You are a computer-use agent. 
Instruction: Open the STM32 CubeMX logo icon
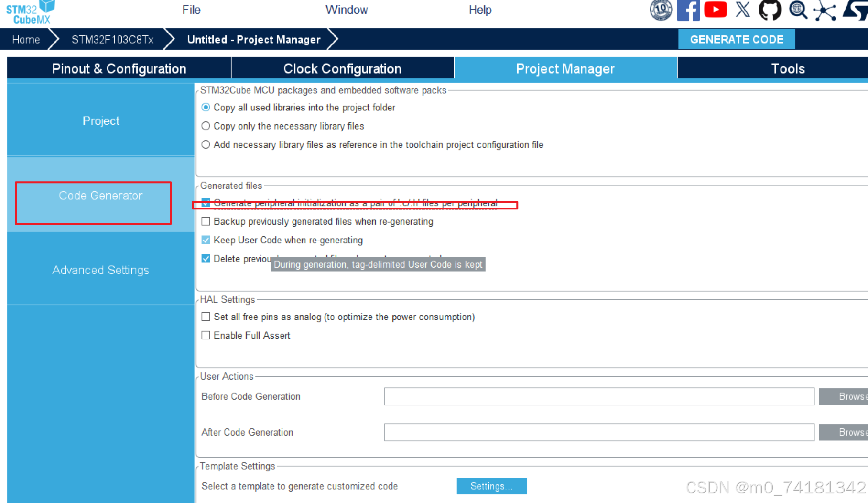tap(31, 12)
